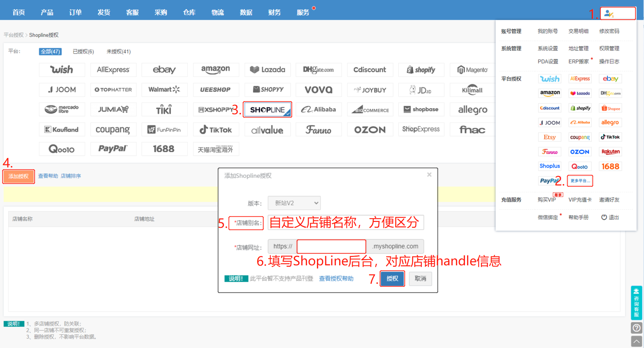Image resolution: width=644 pixels, height=348 pixels.
Task: Open the 产品 menu
Action: point(47,13)
